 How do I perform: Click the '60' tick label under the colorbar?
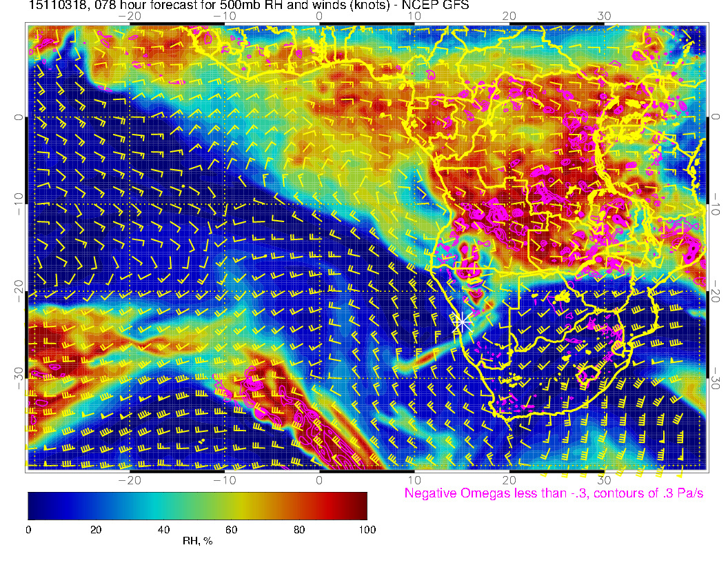(232, 530)
